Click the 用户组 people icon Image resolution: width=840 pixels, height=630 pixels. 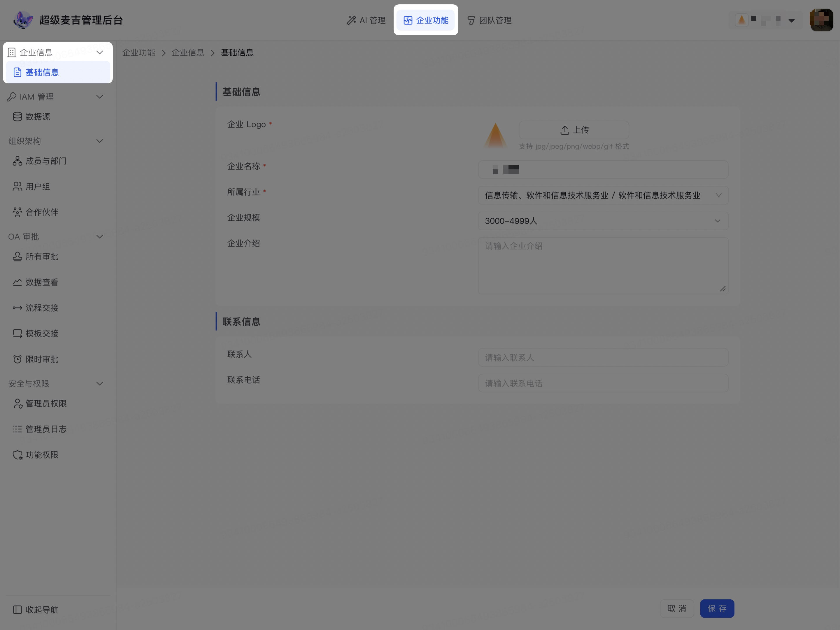(17, 187)
